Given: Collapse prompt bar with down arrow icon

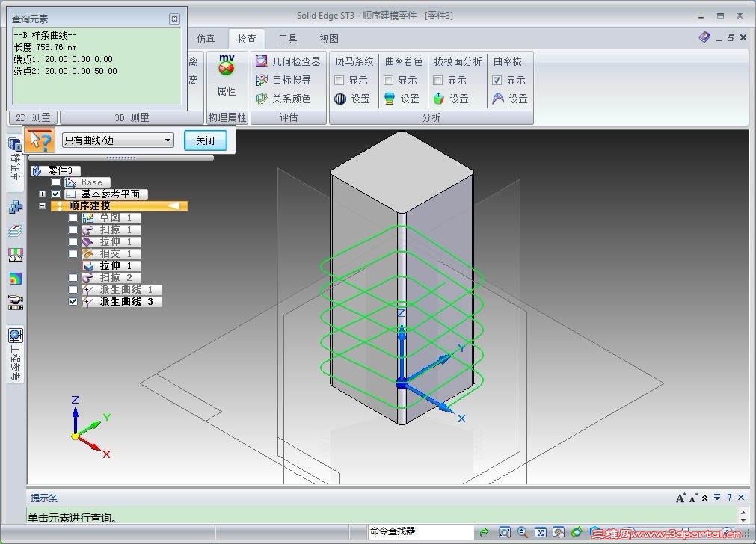Looking at the screenshot, I should coord(717,497).
